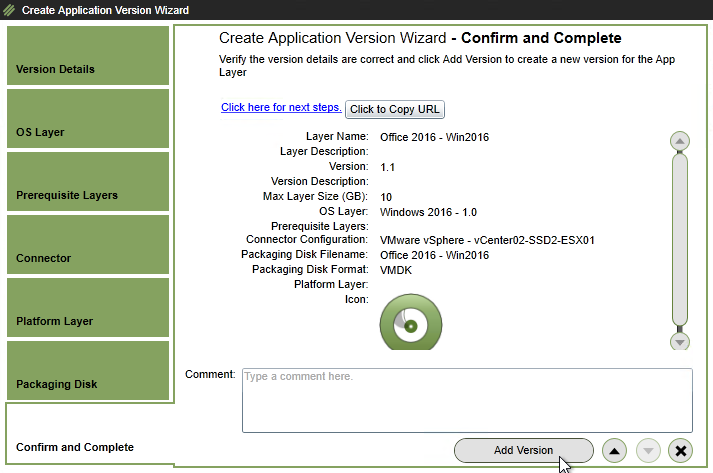
Task: Click the scroll down arrow of details list
Action: click(680, 342)
